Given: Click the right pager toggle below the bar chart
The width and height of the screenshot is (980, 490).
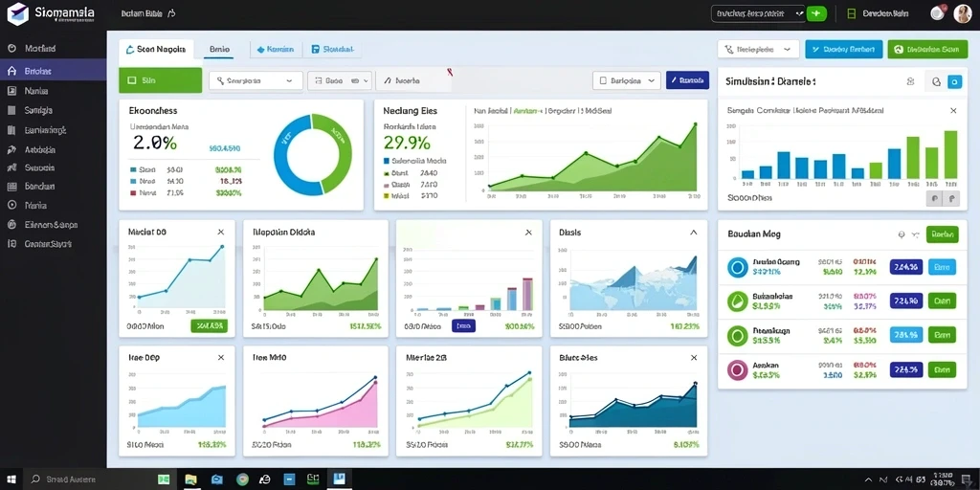Looking at the screenshot, I should coord(951,198).
